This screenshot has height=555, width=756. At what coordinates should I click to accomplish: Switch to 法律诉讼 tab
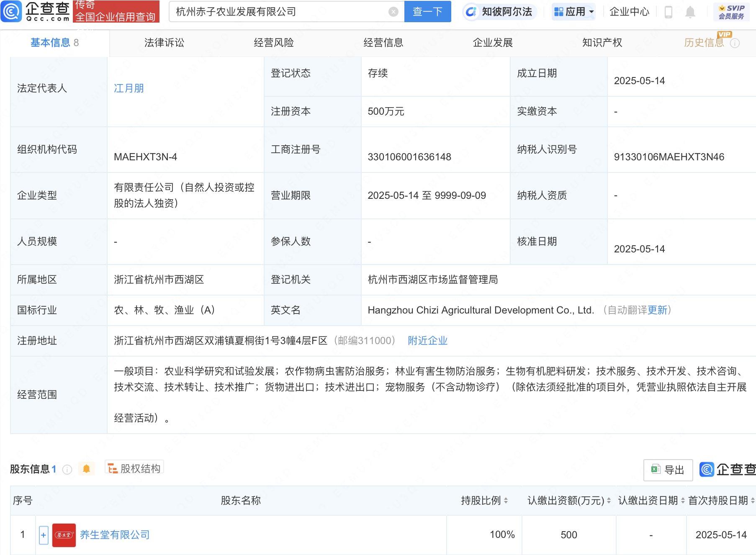[164, 43]
